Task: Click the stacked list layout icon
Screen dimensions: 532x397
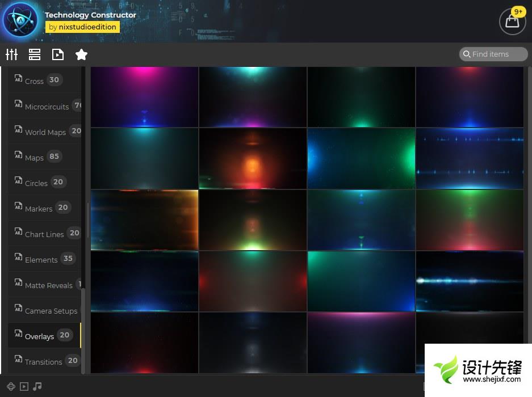Action: pos(35,54)
